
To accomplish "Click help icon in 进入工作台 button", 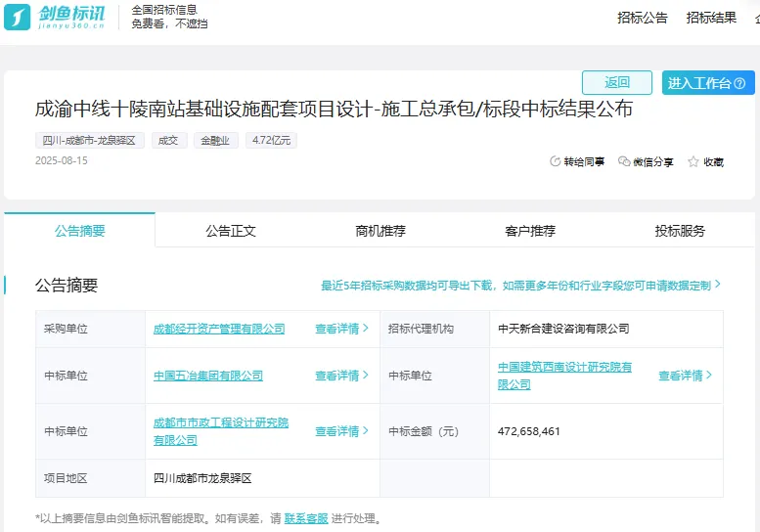I will tap(740, 84).
